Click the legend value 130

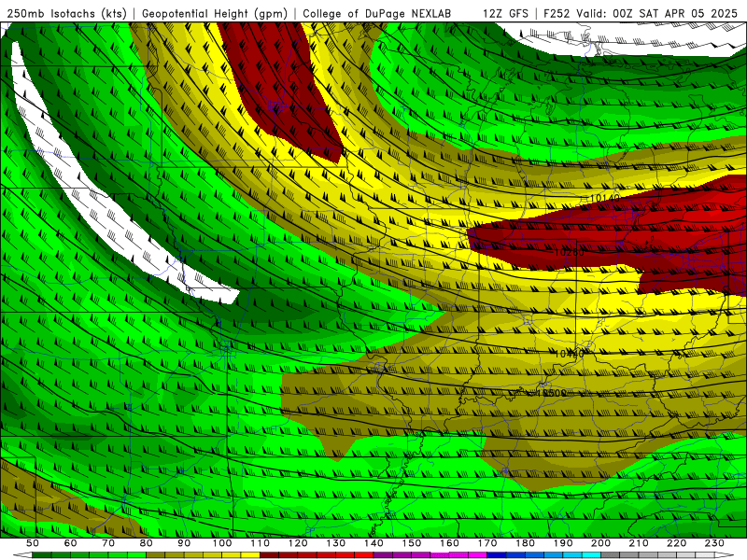(335, 543)
